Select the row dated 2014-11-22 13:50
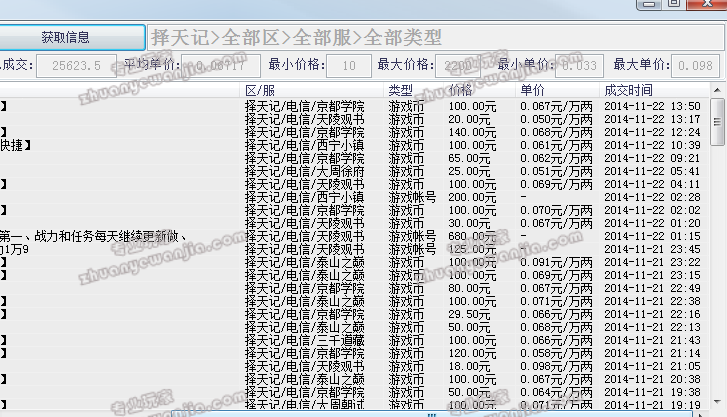 pos(355,106)
